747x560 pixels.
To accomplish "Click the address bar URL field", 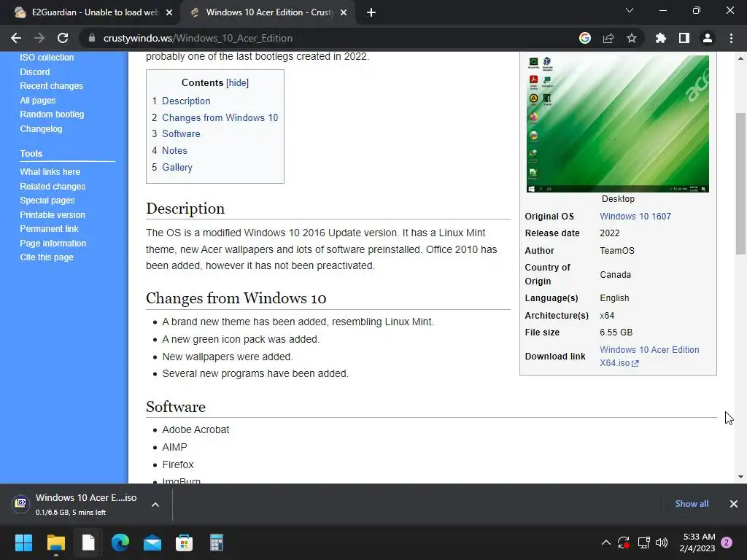I will click(x=330, y=38).
